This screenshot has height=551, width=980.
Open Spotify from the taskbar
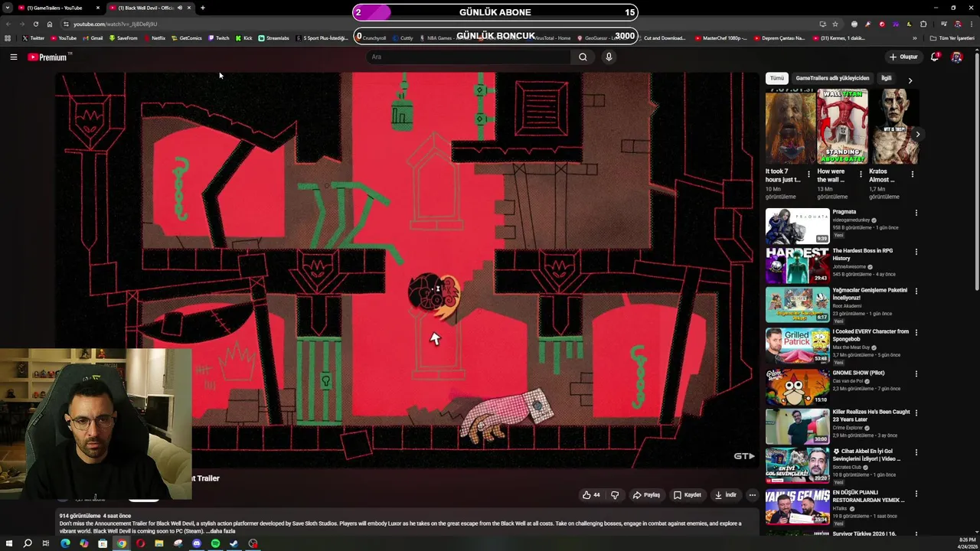tap(215, 543)
